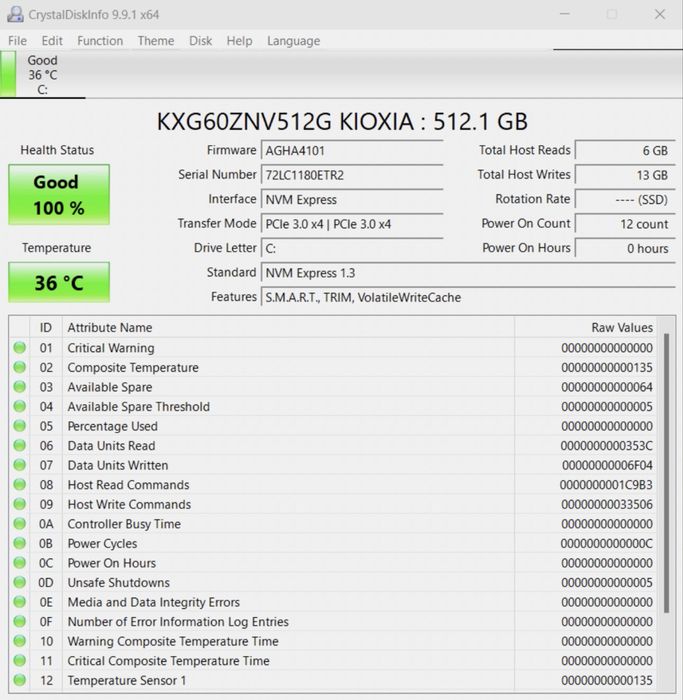Click the 36 °C temperature button

[59, 282]
